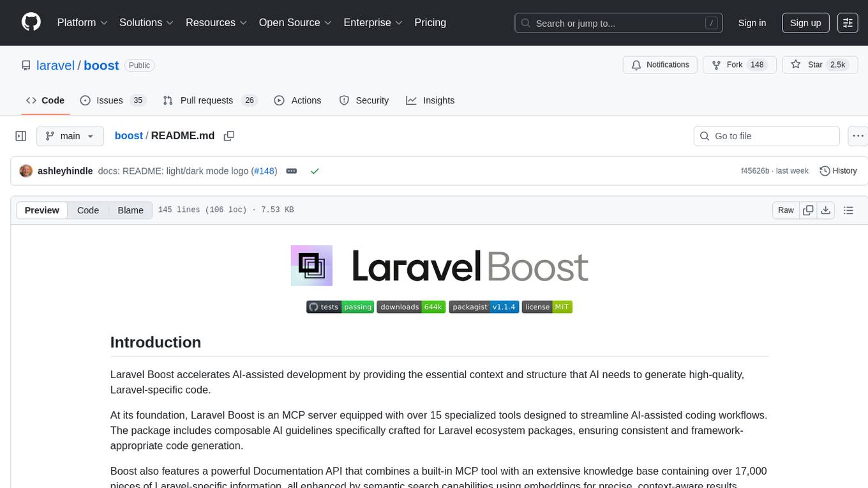Open the boost repository name link
868x488 pixels.
(x=101, y=65)
